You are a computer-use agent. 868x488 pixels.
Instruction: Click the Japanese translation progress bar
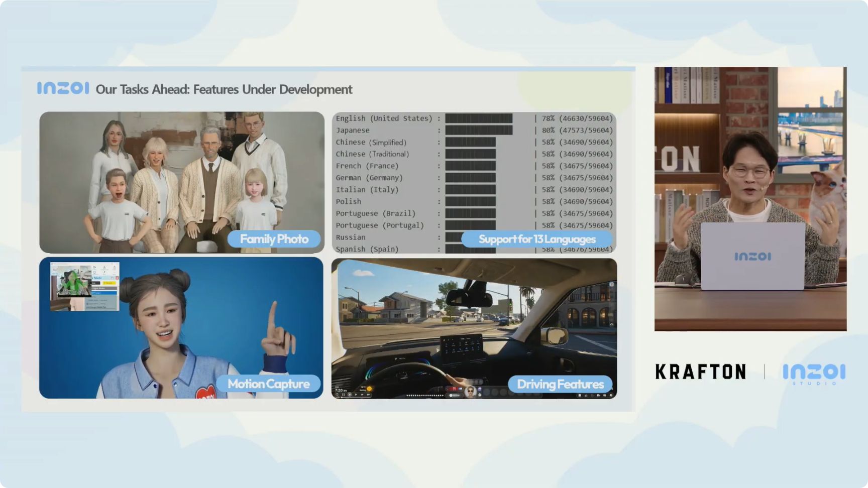478,131
